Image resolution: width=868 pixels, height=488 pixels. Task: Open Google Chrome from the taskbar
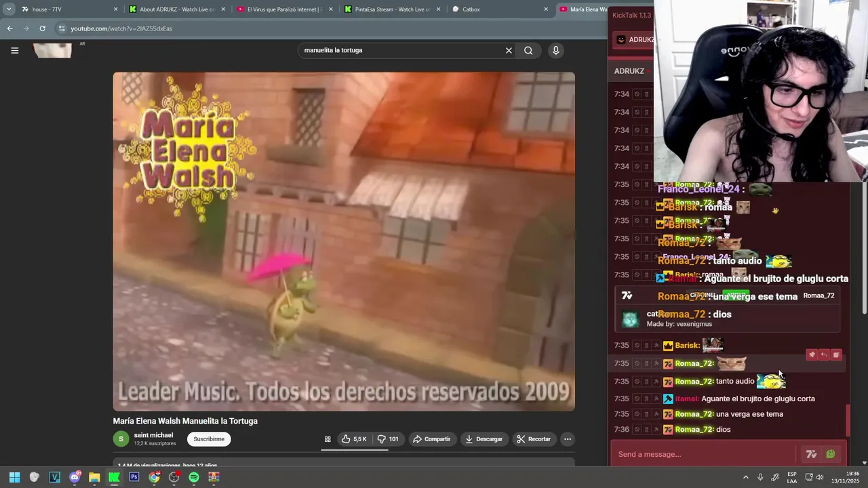pos(154,477)
